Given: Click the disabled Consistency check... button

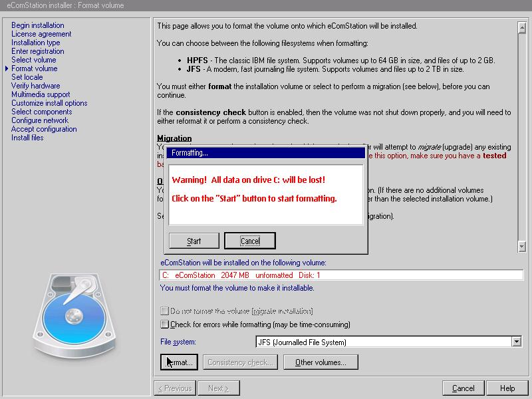Looking at the screenshot, I should point(240,362).
